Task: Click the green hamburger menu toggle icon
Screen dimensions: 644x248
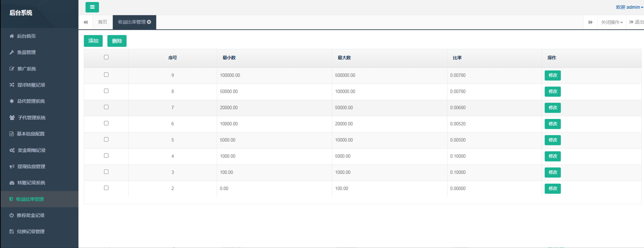Action: click(92, 7)
